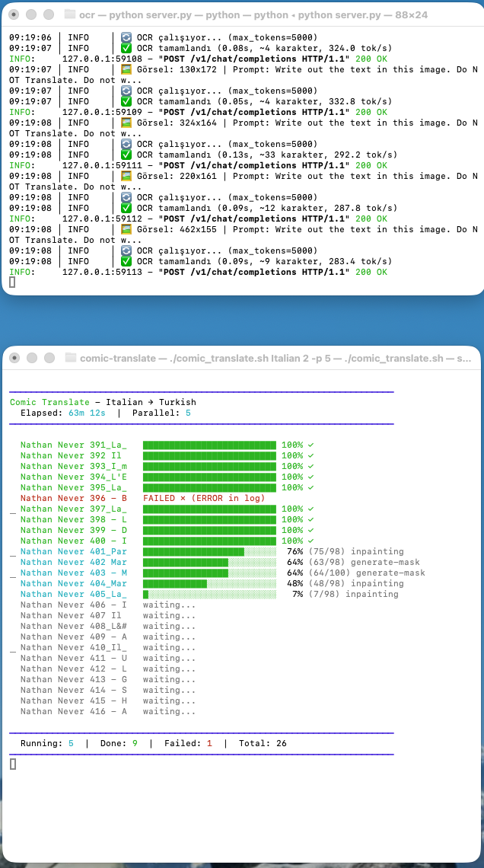The image size is (484, 868).
Task: Click picture icon before Görsel: 130x172
Action: (x=126, y=69)
